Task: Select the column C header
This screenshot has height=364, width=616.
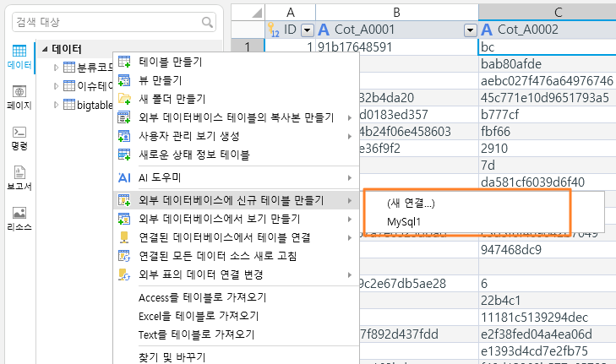Action: coord(548,13)
